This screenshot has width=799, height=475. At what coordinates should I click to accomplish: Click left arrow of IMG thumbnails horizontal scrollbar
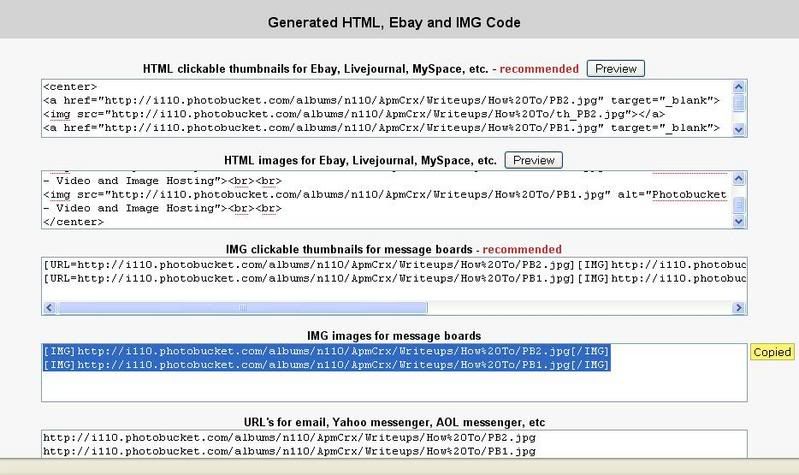coord(49,308)
